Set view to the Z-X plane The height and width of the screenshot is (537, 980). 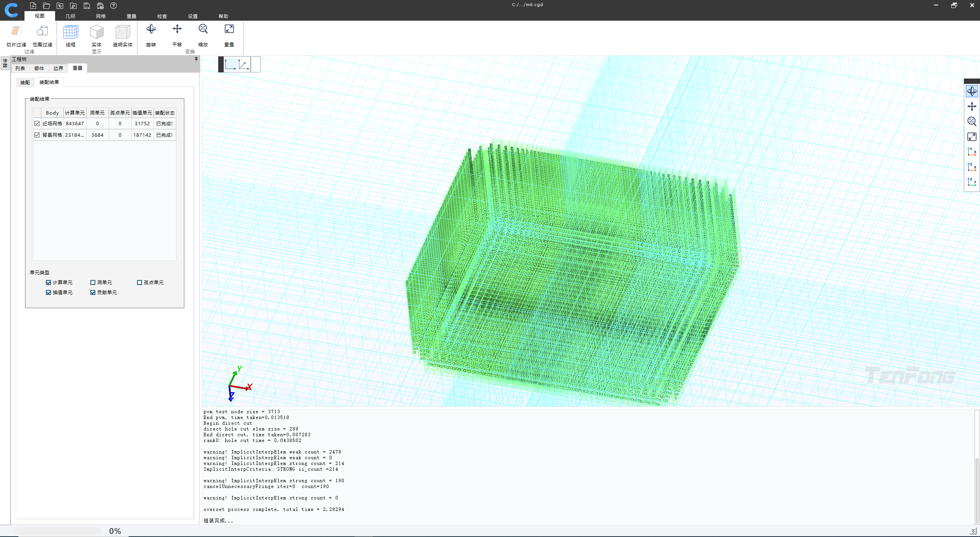972,167
